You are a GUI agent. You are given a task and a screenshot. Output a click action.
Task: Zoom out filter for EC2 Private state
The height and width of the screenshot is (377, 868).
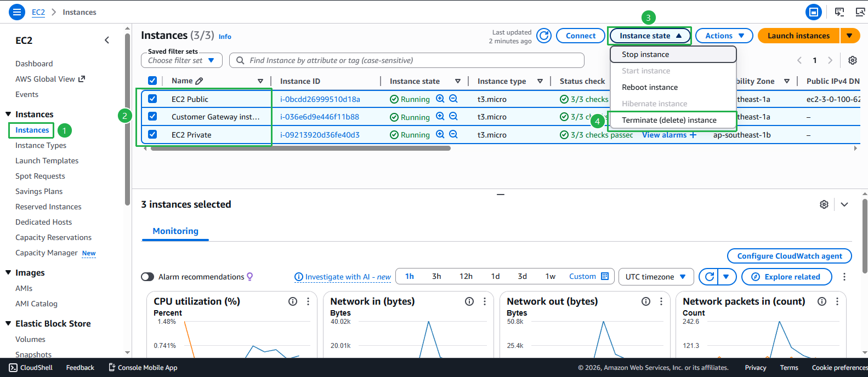point(453,134)
